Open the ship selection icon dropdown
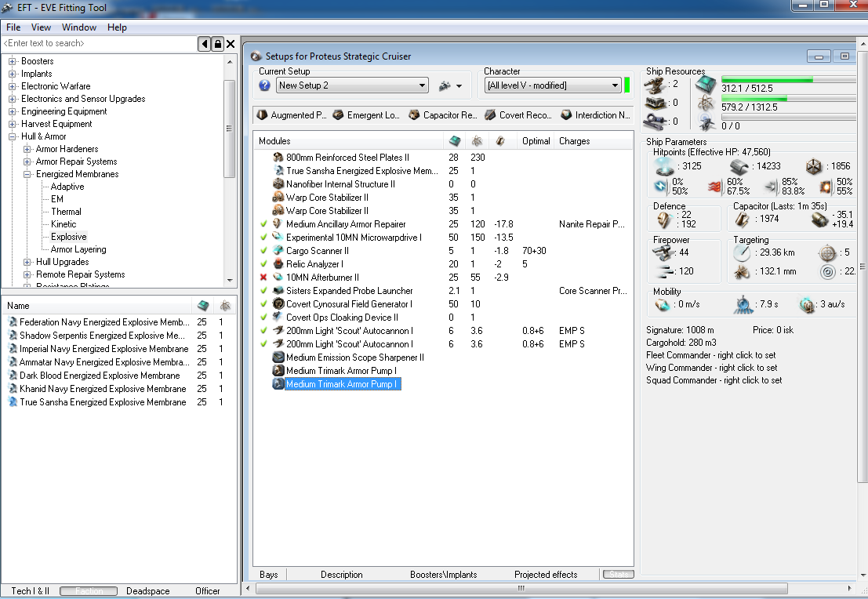 pyautogui.click(x=450, y=85)
